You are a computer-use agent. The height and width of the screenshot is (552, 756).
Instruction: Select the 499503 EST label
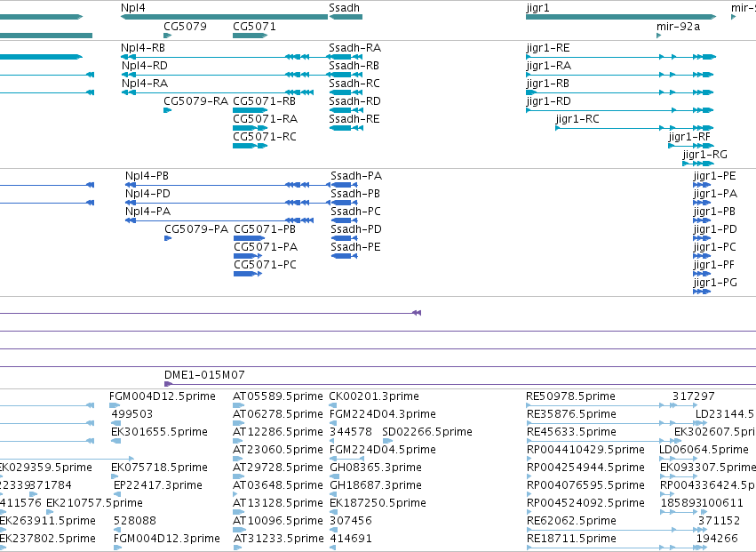point(132,414)
